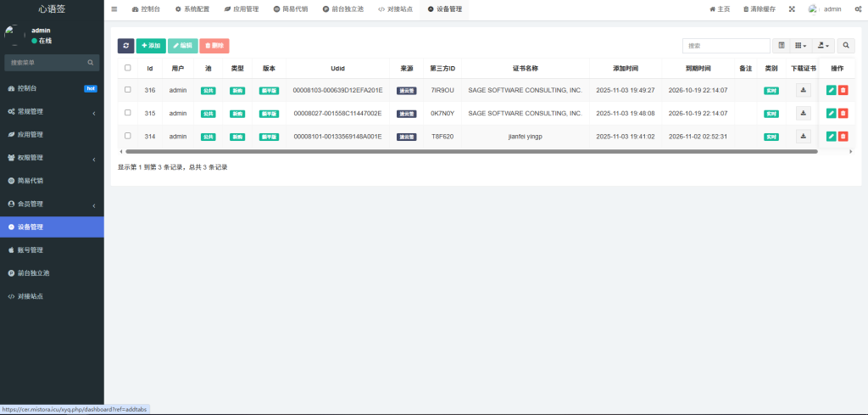Click the fullscreen icon in top bar
The image size is (868, 415).
792,9
